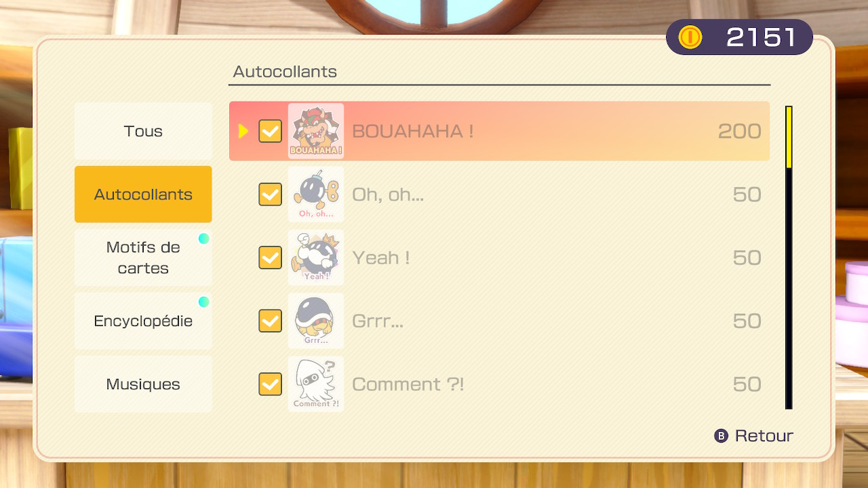Open the Encyclopédie category
Screen dimensions: 868x488
(x=143, y=321)
